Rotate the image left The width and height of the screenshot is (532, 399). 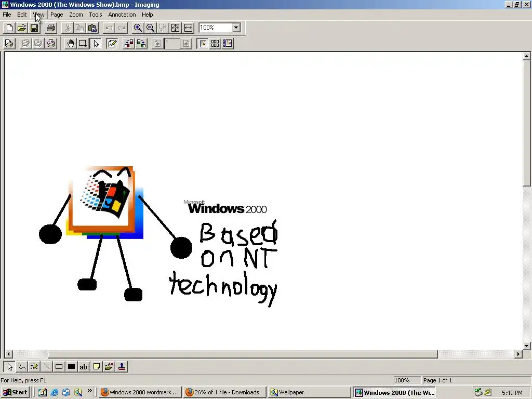tap(129, 44)
